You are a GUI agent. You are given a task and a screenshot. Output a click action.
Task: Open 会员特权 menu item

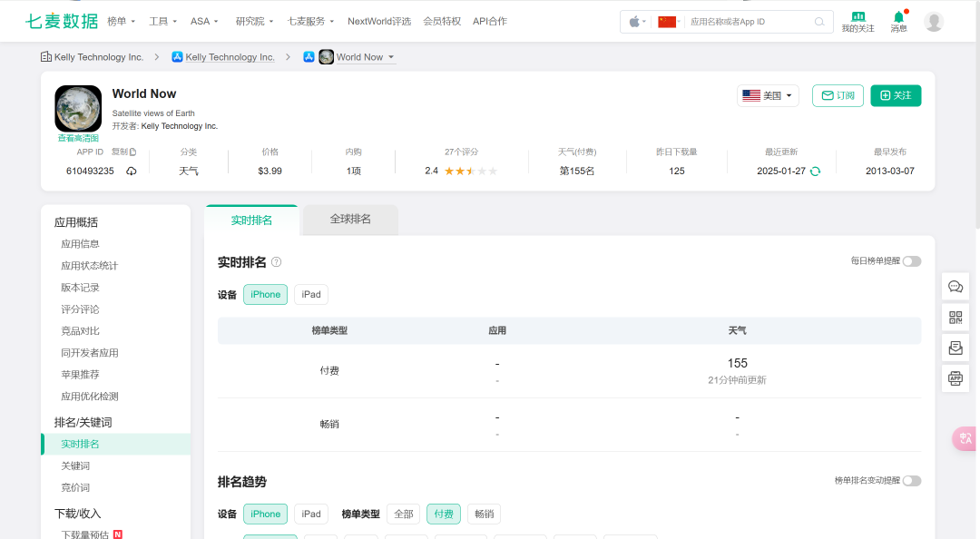pos(442,21)
